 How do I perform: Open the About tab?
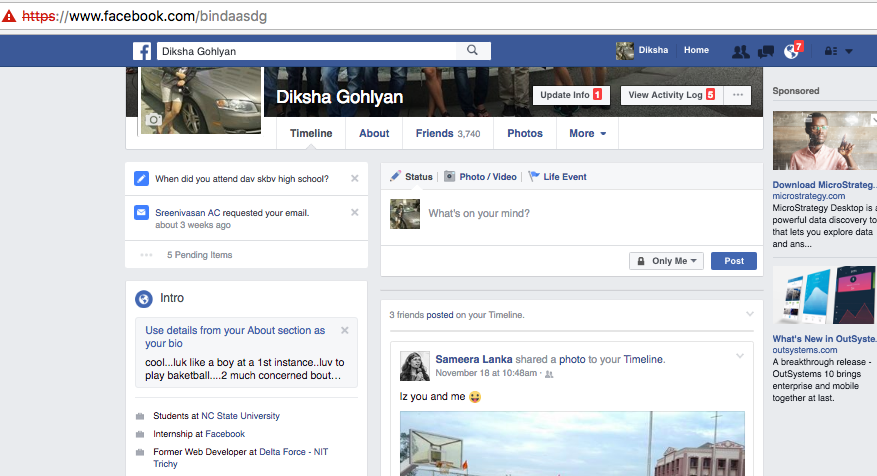[374, 133]
